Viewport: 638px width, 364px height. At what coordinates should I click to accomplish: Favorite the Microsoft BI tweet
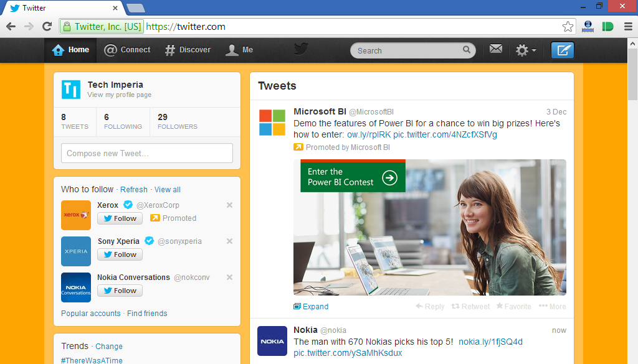[x=513, y=307]
